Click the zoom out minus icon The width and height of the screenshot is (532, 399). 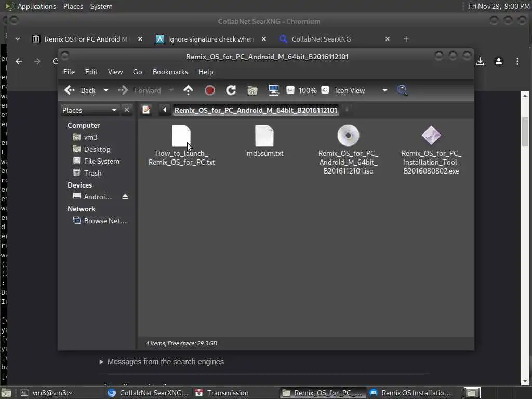[x=290, y=90]
